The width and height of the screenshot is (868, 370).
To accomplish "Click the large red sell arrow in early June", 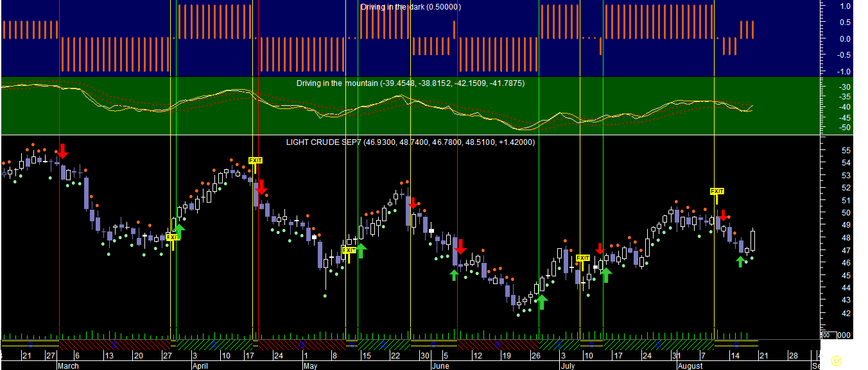I will 460,247.
